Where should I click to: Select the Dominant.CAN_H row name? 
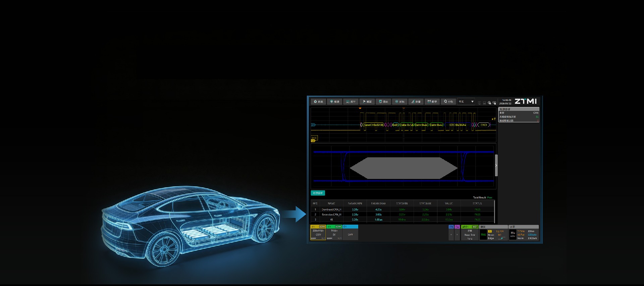[x=331, y=209]
